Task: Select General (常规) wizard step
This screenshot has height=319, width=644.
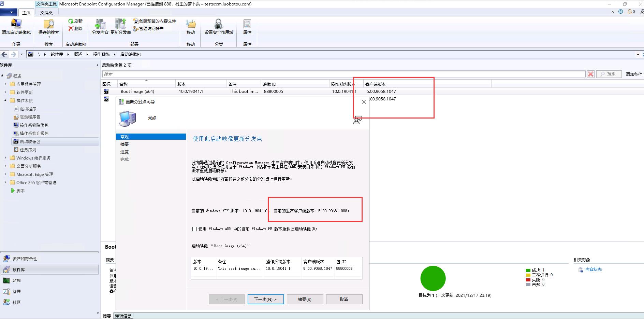Action: (151, 137)
